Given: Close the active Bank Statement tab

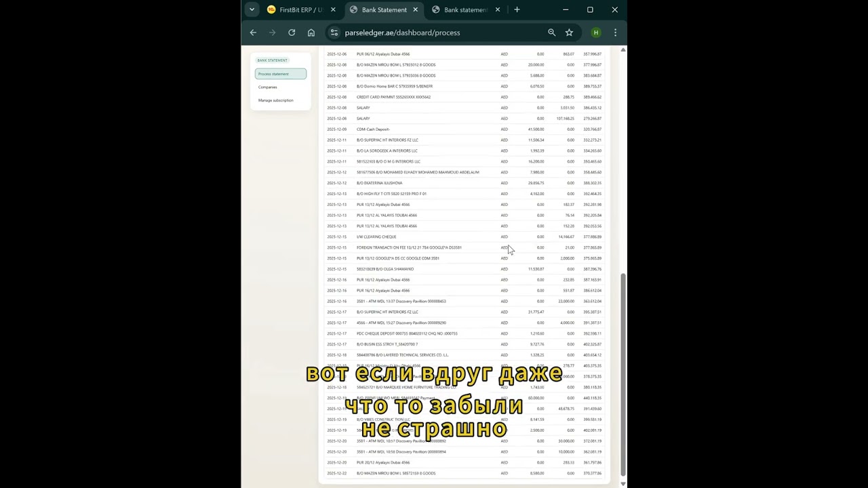Looking at the screenshot, I should 415,9.
